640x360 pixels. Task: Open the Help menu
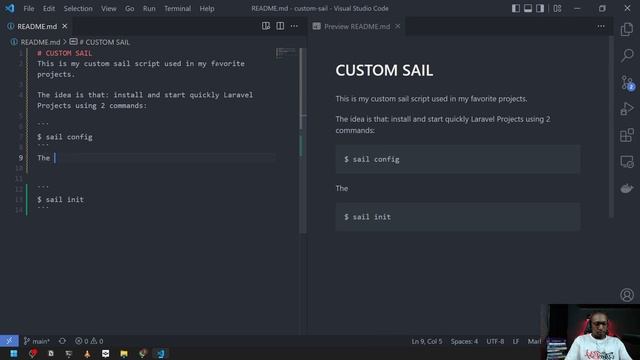click(207, 9)
